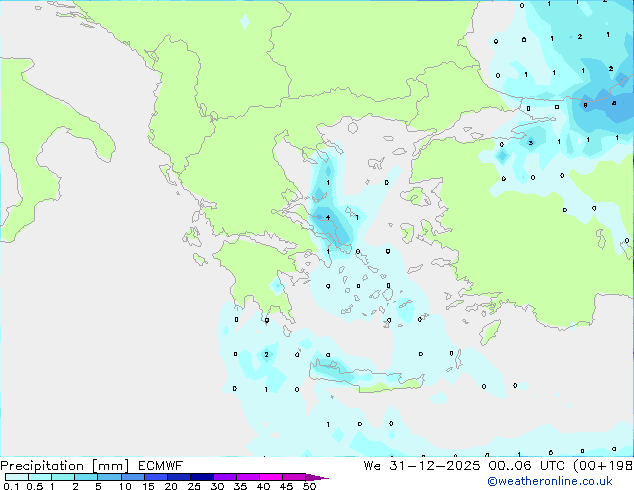Image resolution: width=634 pixels, height=490 pixels.
Task: Click the legend scale label '0.1'
Action: pos(11,486)
